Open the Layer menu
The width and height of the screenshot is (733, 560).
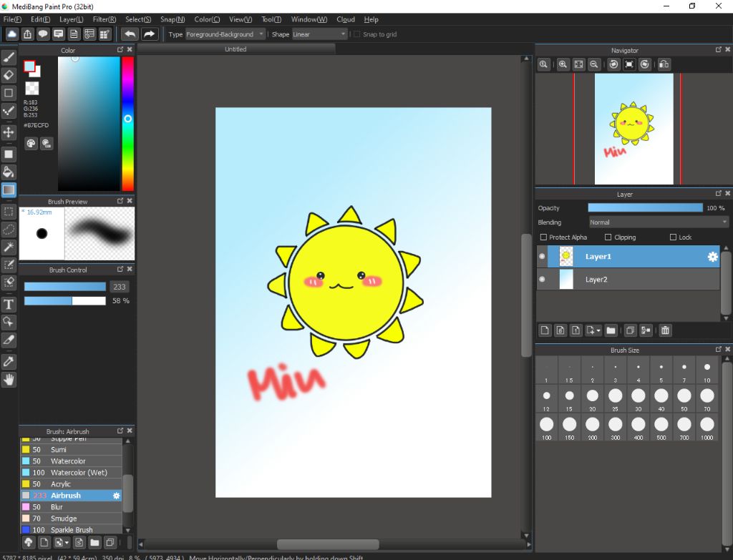[71, 19]
